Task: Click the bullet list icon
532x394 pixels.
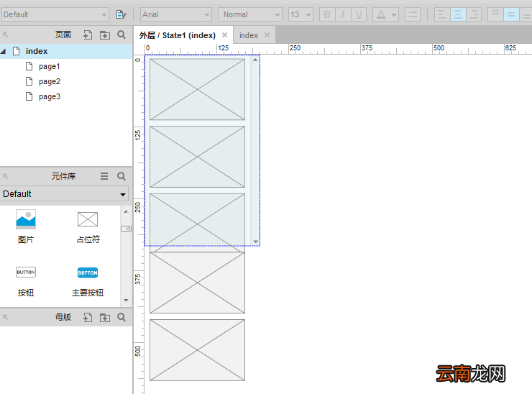Action: 413,14
